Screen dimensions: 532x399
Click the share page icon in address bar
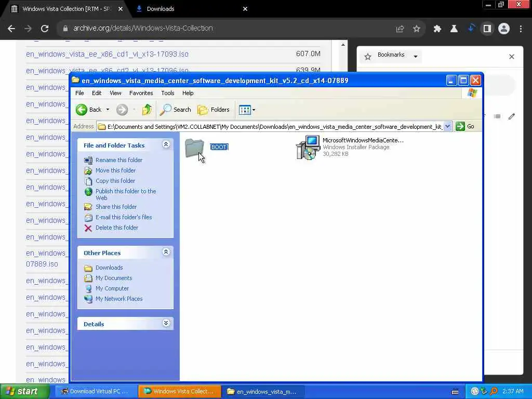pos(400,29)
